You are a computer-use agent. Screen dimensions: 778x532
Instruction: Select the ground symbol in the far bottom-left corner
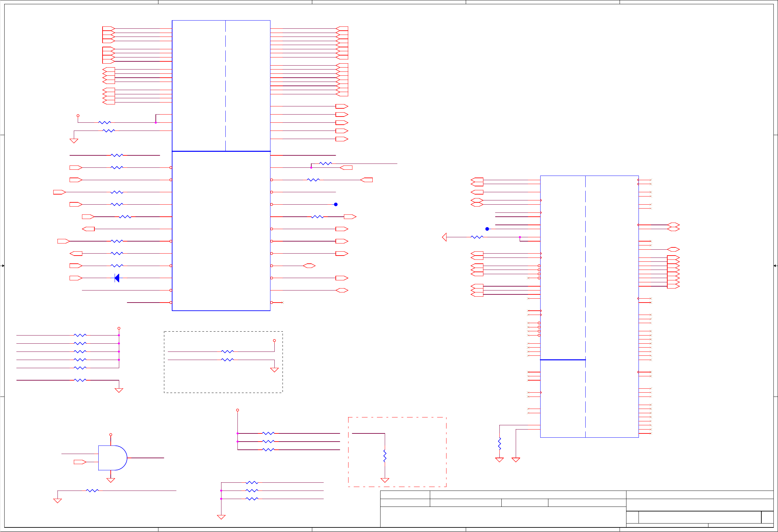[57, 501]
